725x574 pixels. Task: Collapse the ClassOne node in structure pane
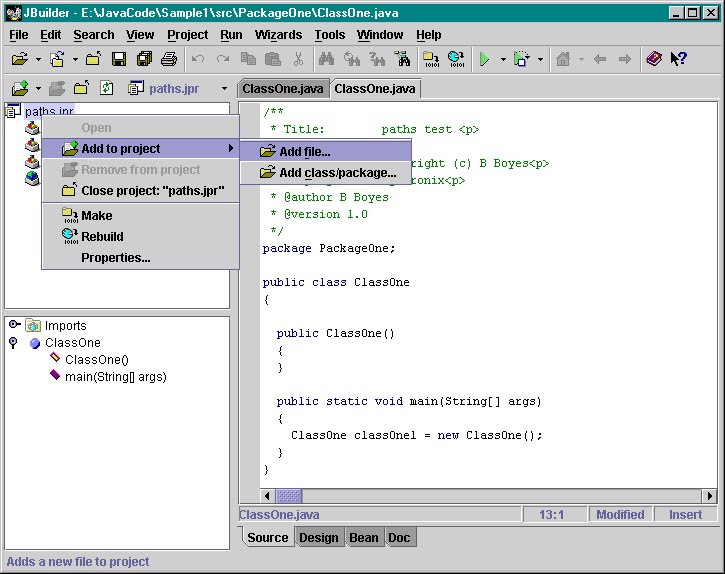click(x=14, y=343)
